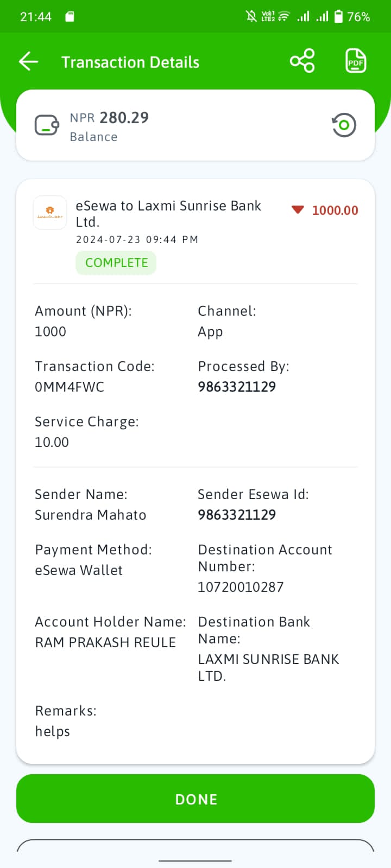The image size is (391, 868).
Task: Download the receipt with PDF icon
Action: [x=356, y=61]
